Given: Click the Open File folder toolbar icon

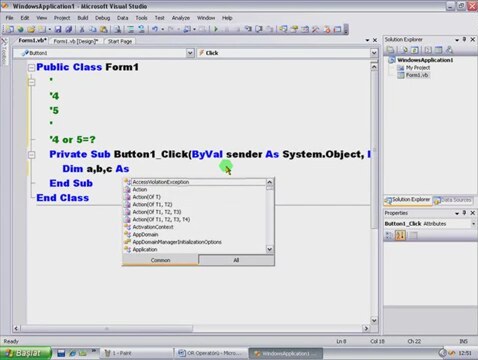Looking at the screenshot, I should tap(31, 29).
